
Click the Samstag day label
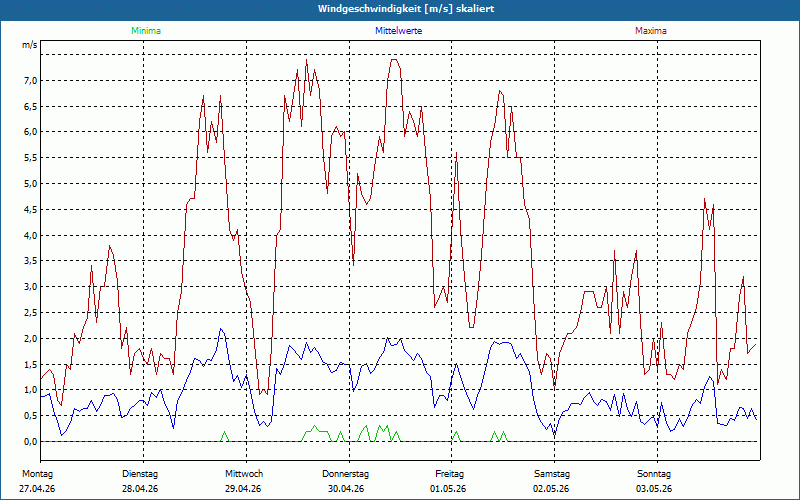click(552, 474)
